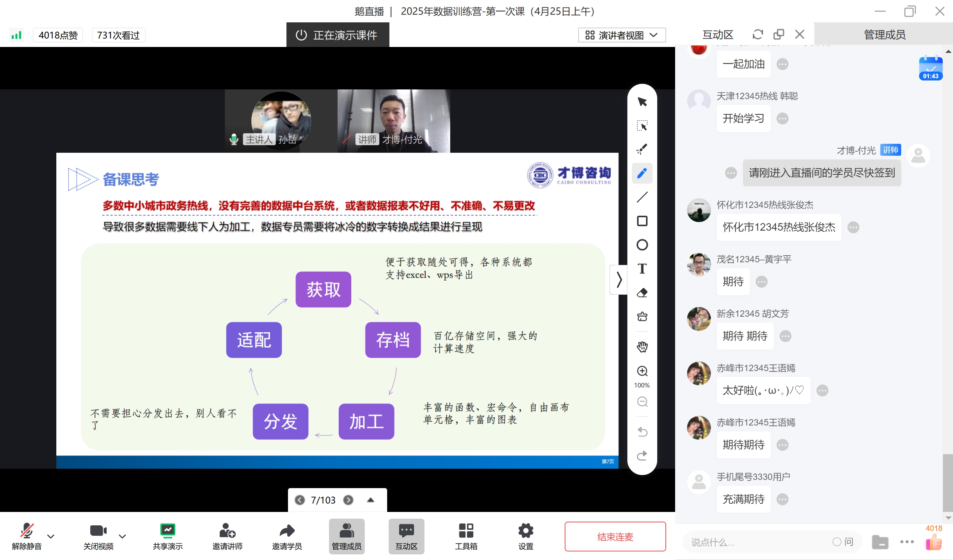Select the text tool in annotation toolbar

(x=642, y=269)
